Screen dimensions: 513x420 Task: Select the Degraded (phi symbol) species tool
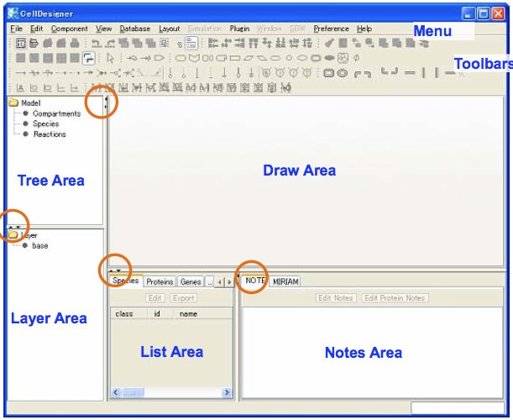pyautogui.click(x=356, y=58)
